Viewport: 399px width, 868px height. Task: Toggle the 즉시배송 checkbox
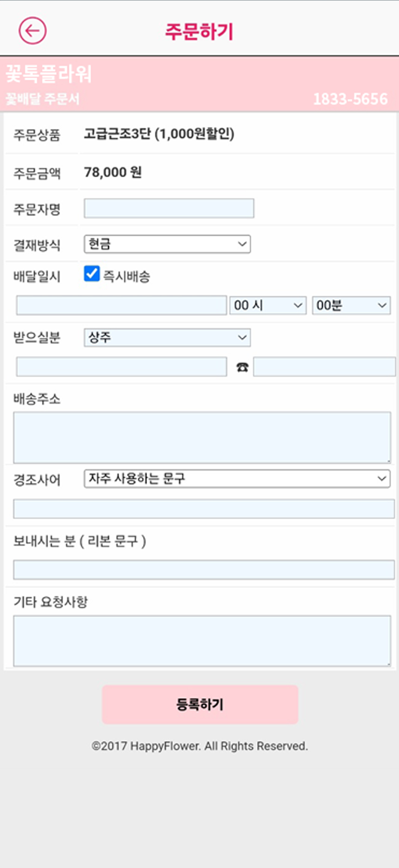pyautogui.click(x=92, y=274)
